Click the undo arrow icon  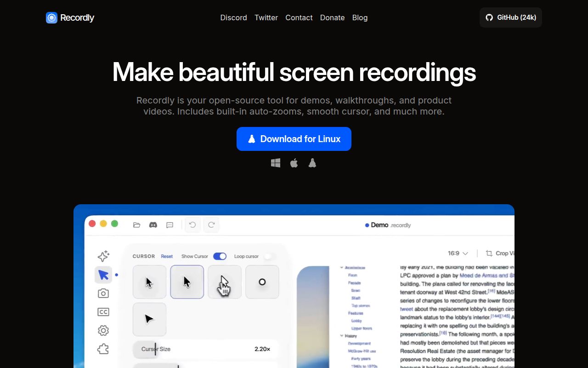(x=192, y=224)
